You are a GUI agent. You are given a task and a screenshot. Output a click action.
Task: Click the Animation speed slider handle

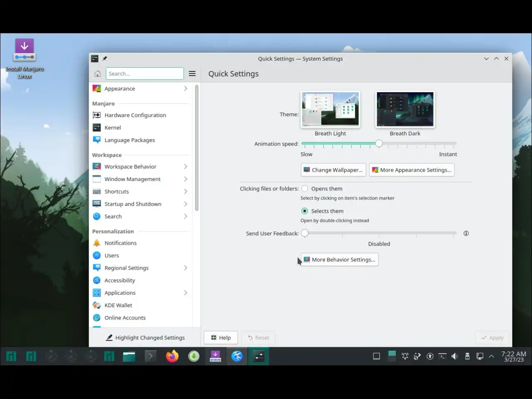pos(379,143)
